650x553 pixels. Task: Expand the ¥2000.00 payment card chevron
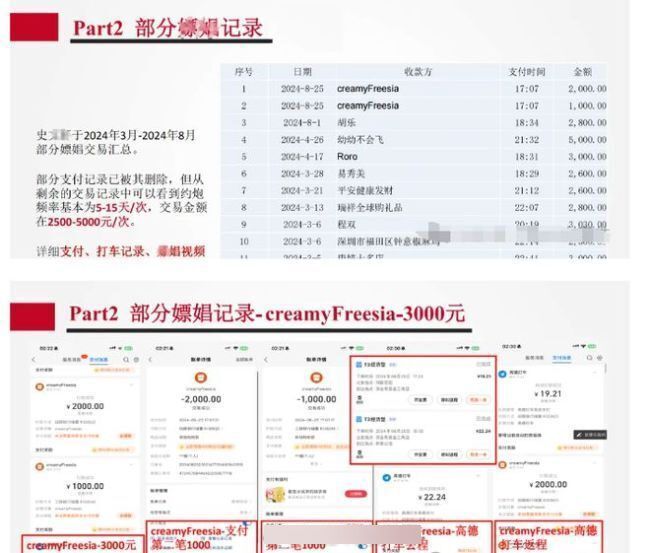click(x=131, y=385)
